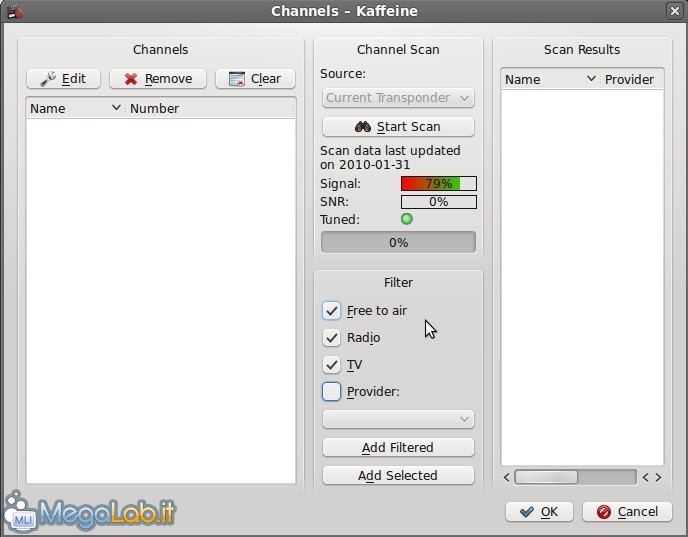Click the red stop icon on Cancel
Image resolution: width=688 pixels, height=537 pixels.
(x=604, y=512)
